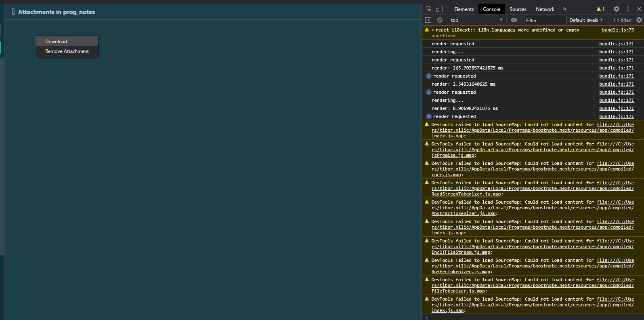Open the Default levels dropdown
Screen dimensions: 644x320
pos(586,20)
